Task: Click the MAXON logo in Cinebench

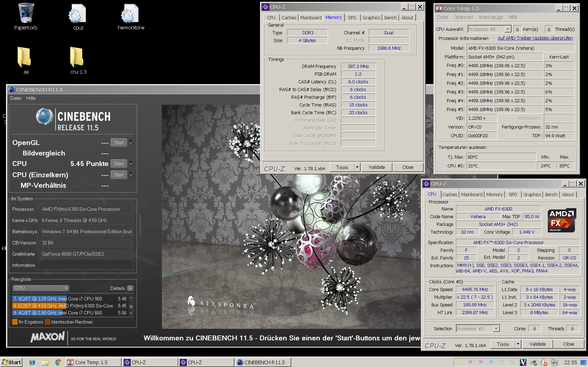Action: coord(48,338)
